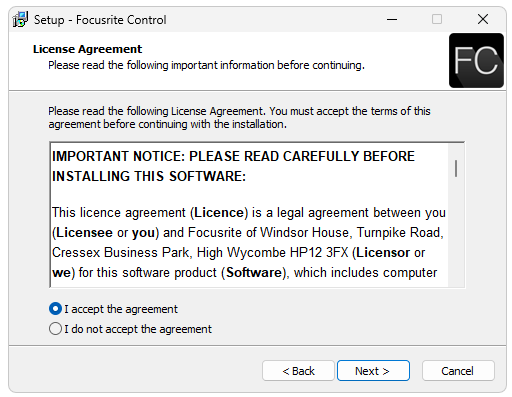Select 'I do not accept the agreement' radio button

tap(55, 329)
